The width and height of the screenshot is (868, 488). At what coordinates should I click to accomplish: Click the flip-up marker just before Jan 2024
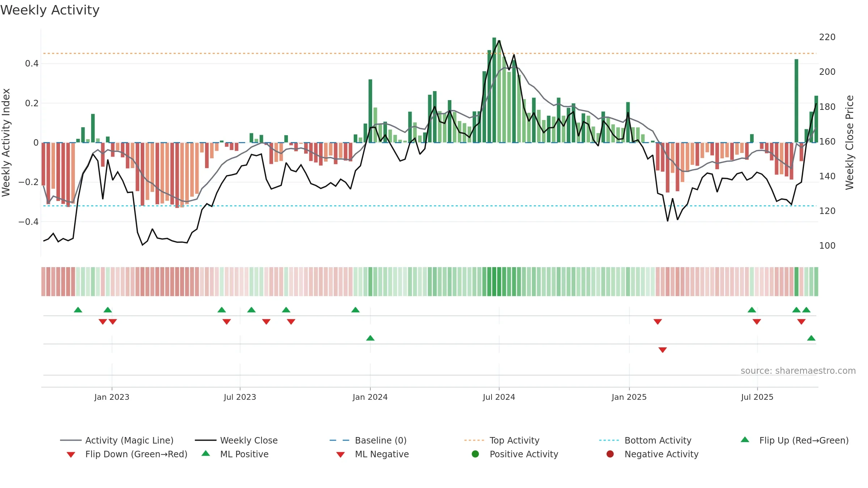(x=356, y=310)
